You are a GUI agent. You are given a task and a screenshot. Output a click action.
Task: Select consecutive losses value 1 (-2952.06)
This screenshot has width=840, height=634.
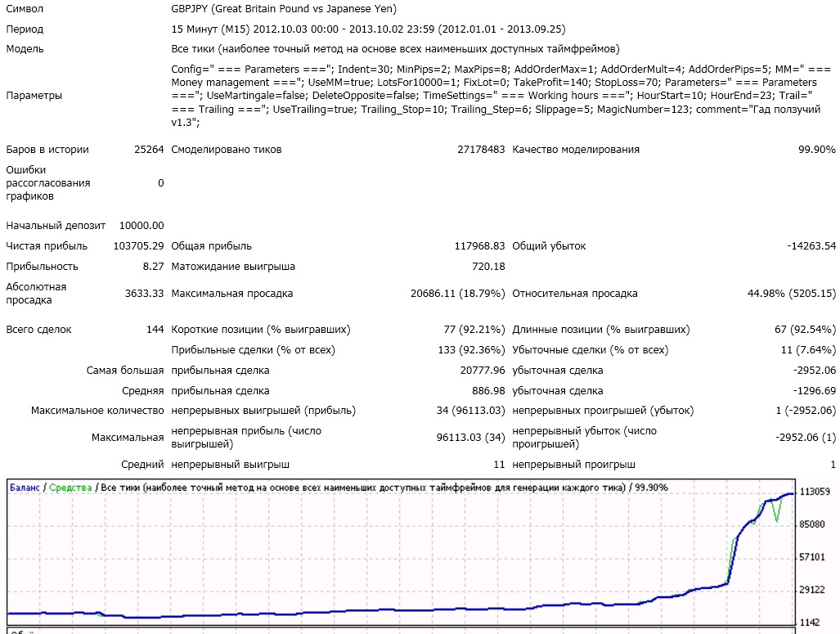pos(805,411)
